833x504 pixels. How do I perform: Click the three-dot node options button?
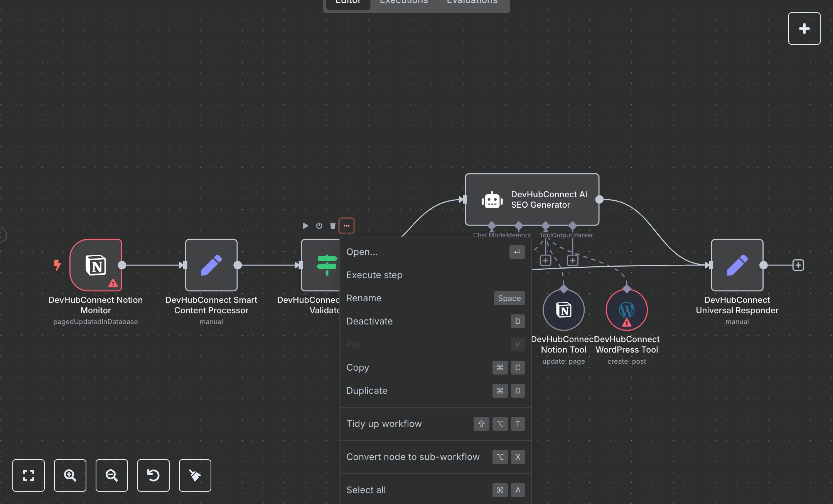click(346, 225)
